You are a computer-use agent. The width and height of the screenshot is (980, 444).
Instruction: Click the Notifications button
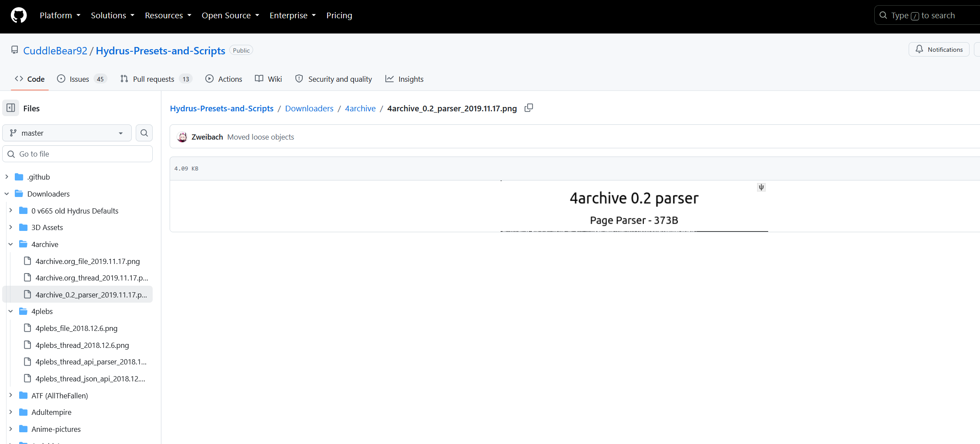(x=939, y=50)
